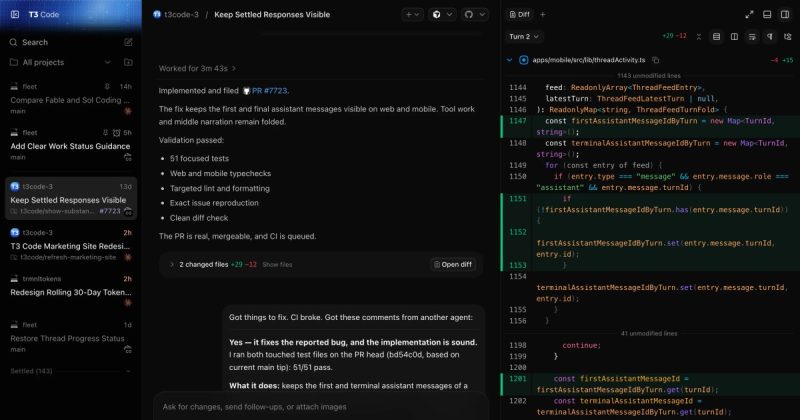
Task: Open the GitHub dropdown in the header
Action: 474,15
